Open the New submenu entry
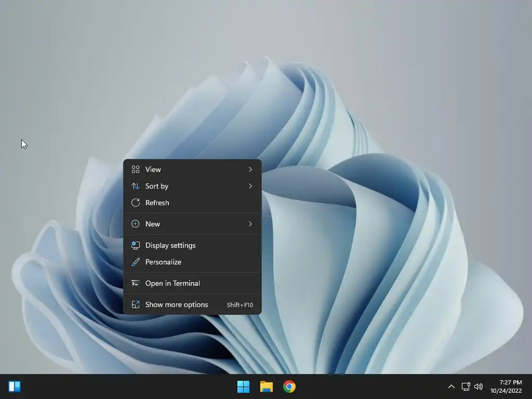 click(x=192, y=224)
